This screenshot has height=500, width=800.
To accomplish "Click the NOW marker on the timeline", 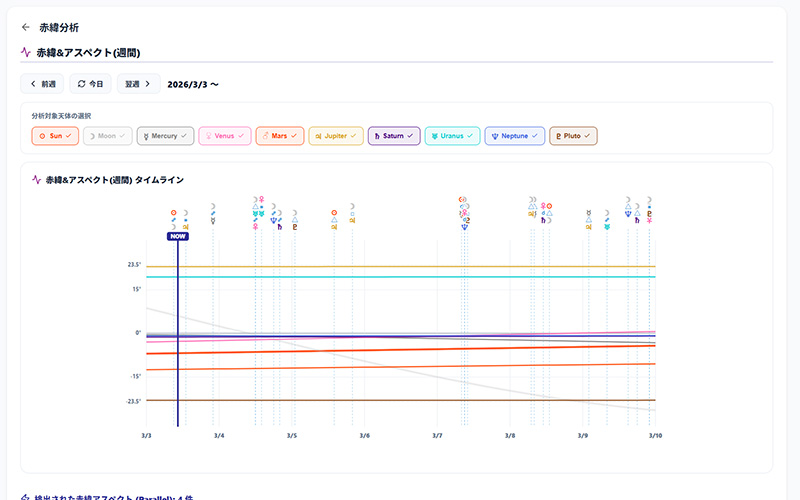I will tap(177, 237).
